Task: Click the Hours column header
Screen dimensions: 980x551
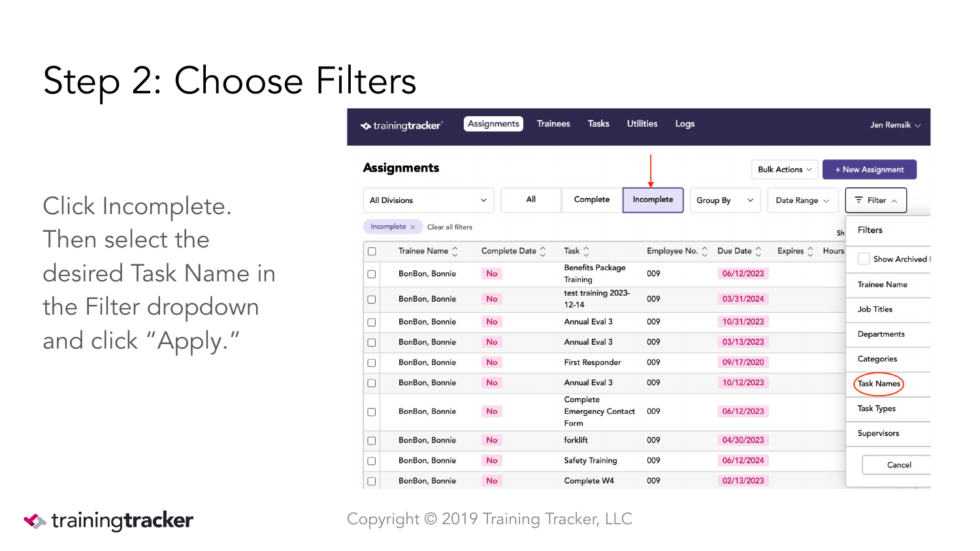Action: (x=833, y=251)
